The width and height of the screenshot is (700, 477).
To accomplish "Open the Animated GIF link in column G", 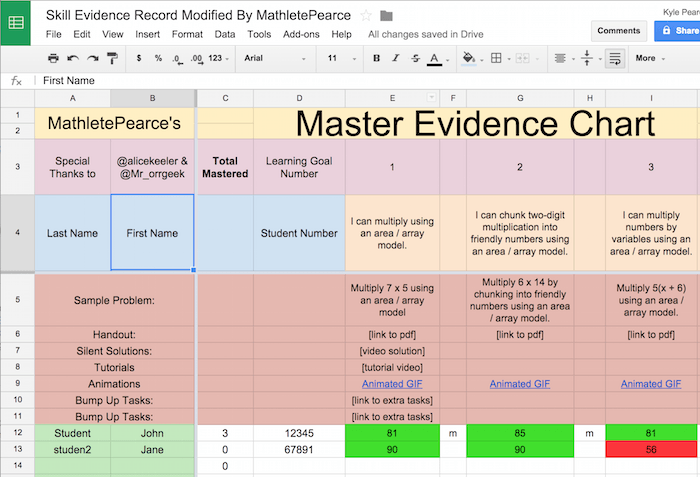I will point(519,384).
